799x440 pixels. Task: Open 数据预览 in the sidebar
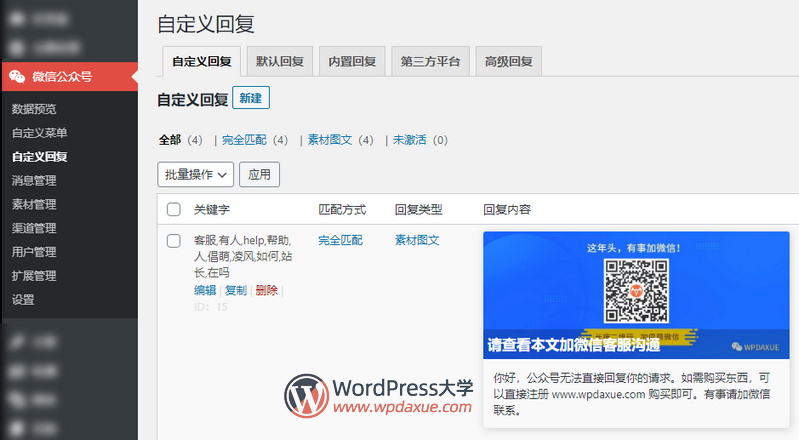pyautogui.click(x=34, y=109)
